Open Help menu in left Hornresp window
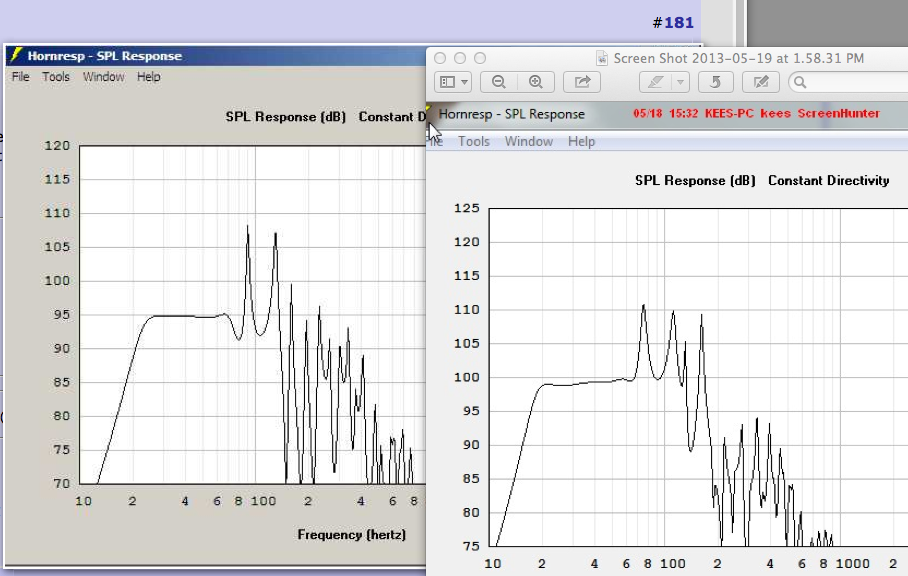Screen dimensions: 908x576 point(149,76)
